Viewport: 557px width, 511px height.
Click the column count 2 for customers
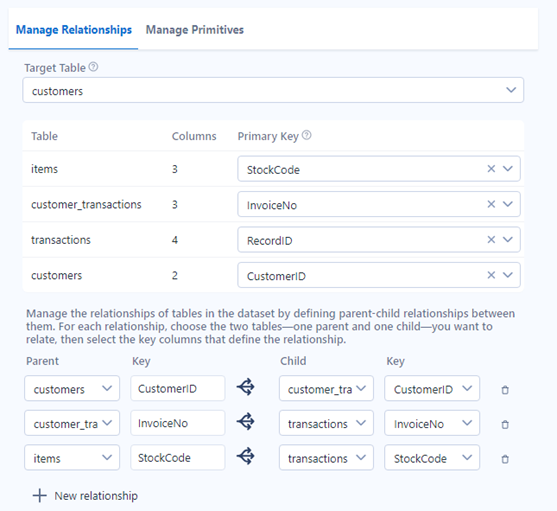pyautogui.click(x=175, y=276)
